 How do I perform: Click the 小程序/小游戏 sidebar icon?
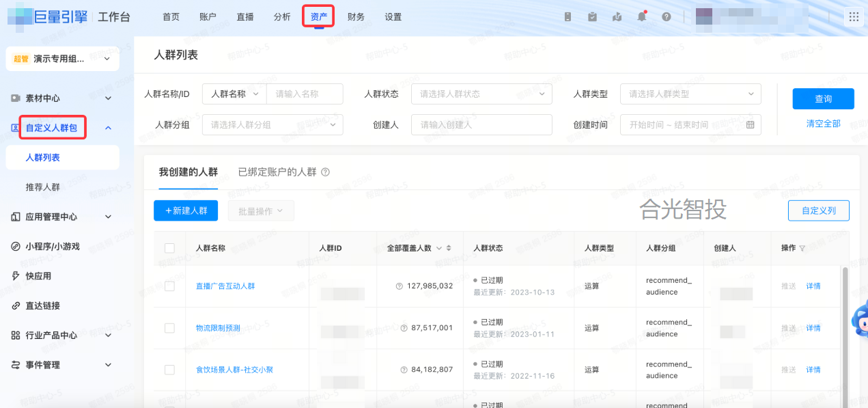[16, 246]
